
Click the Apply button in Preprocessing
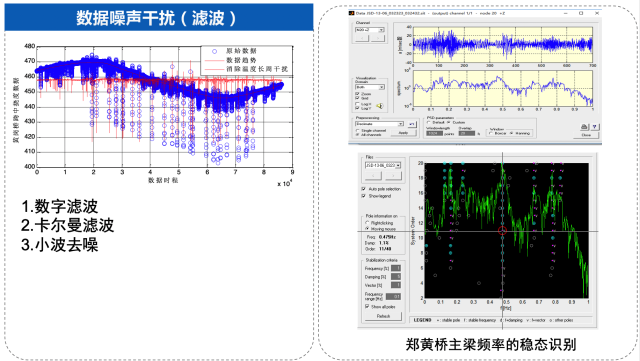pos(403,133)
